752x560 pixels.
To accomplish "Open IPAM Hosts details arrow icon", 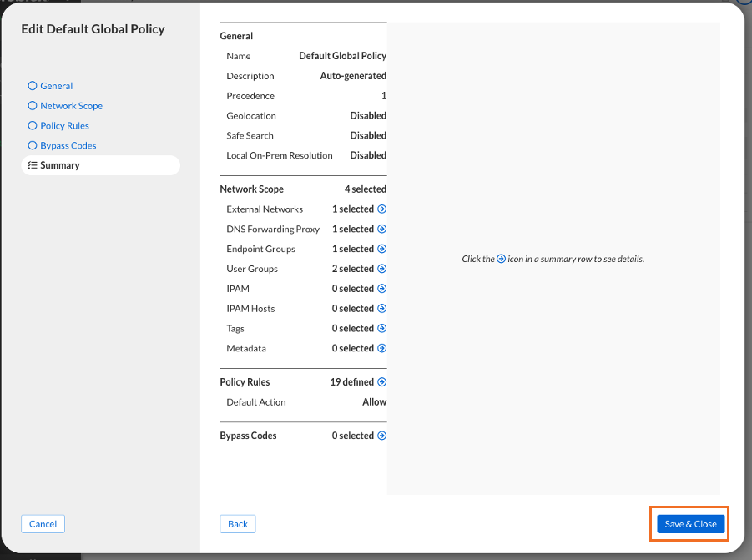I will (382, 309).
